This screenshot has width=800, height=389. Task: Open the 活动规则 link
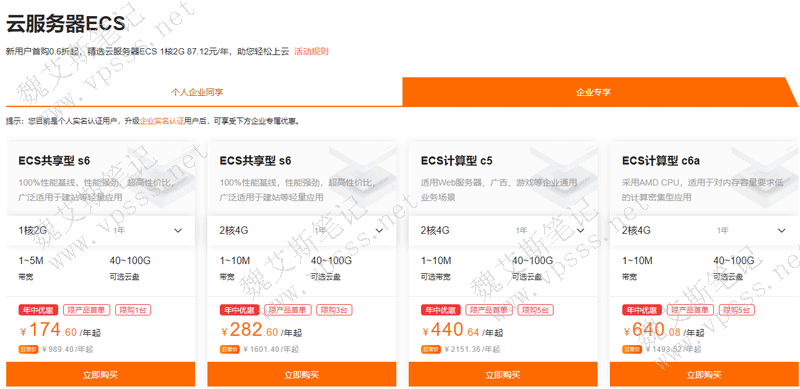click(x=311, y=51)
